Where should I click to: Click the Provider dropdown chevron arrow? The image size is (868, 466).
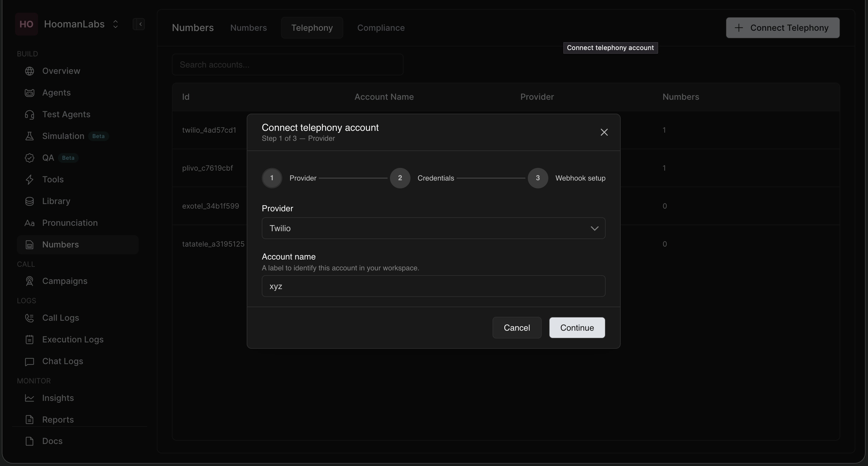point(594,228)
